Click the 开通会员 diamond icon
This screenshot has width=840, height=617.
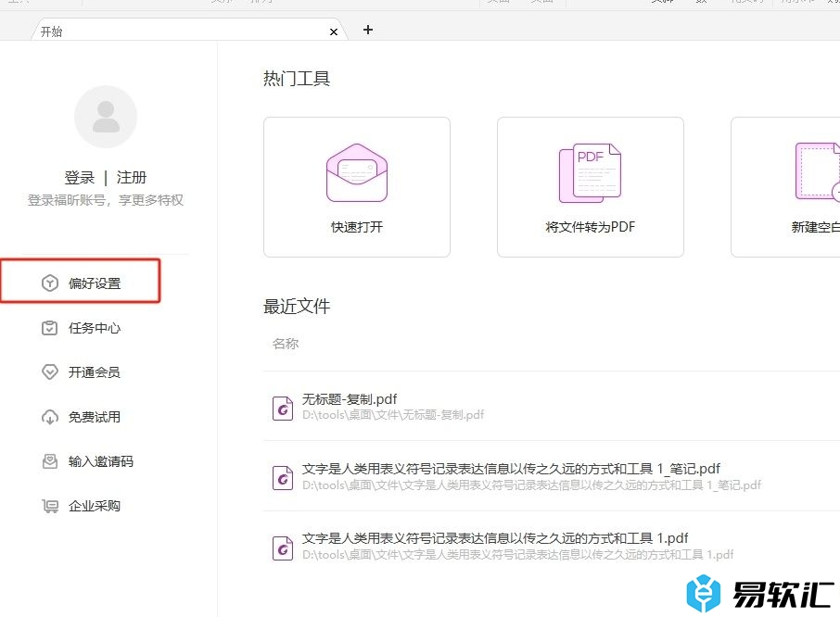[50, 372]
